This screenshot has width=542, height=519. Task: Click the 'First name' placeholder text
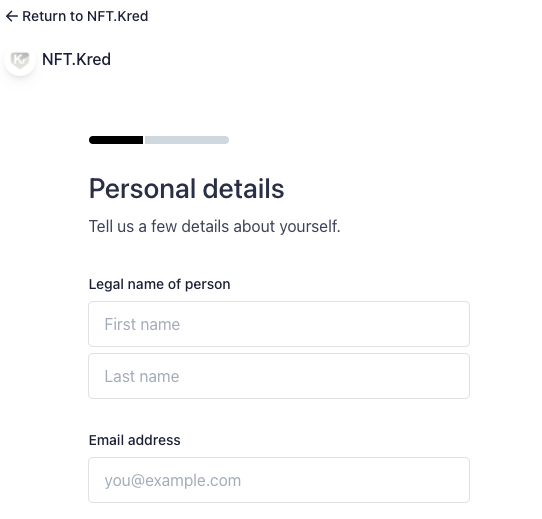(142, 324)
